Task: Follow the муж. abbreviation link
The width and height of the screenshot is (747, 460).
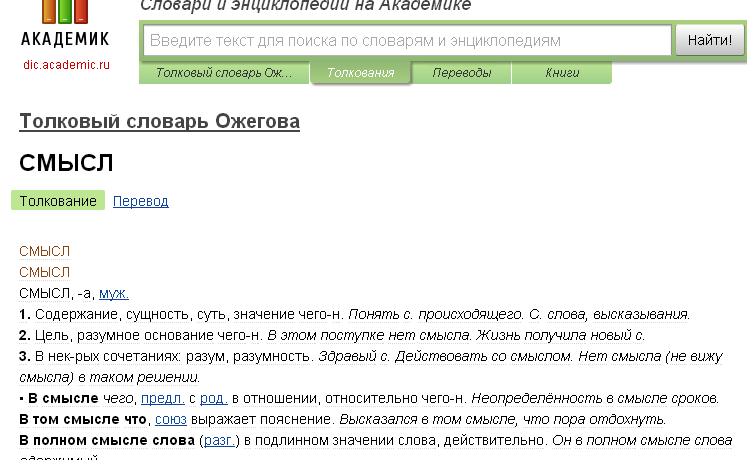Action: point(114,293)
